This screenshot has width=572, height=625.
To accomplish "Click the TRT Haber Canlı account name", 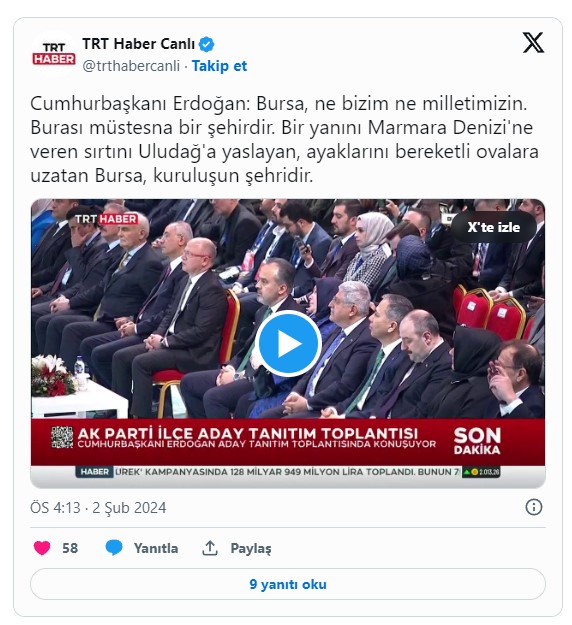I will 138,44.
